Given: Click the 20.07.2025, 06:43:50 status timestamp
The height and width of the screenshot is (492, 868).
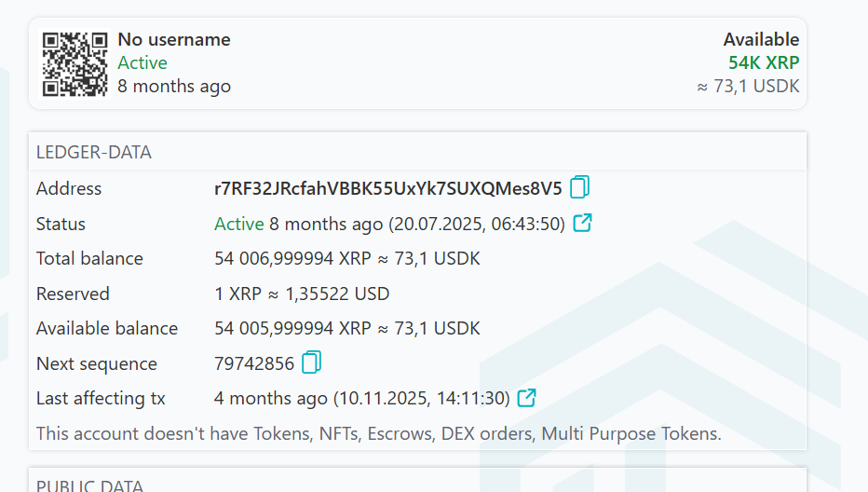Looking at the screenshot, I should coord(477,224).
